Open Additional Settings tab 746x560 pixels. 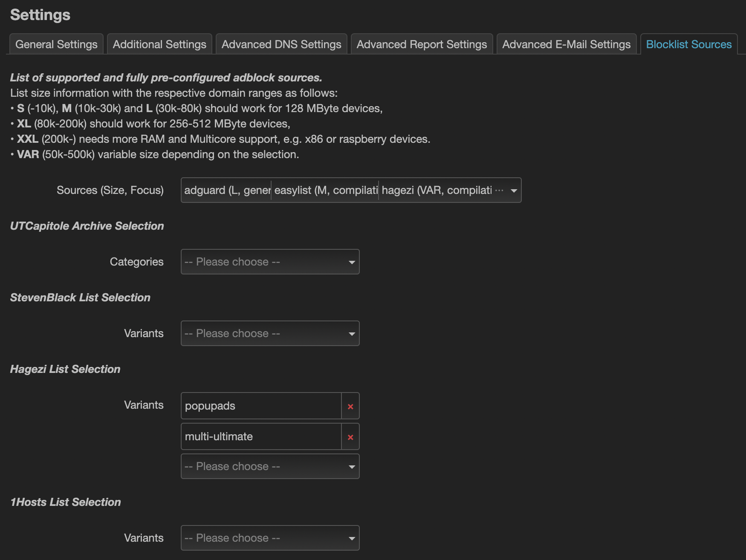coord(159,44)
